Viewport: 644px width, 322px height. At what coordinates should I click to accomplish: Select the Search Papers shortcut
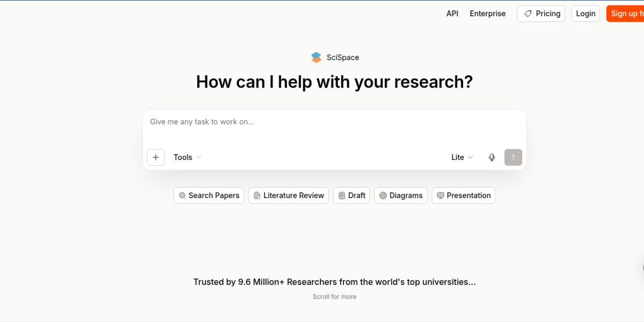209,195
